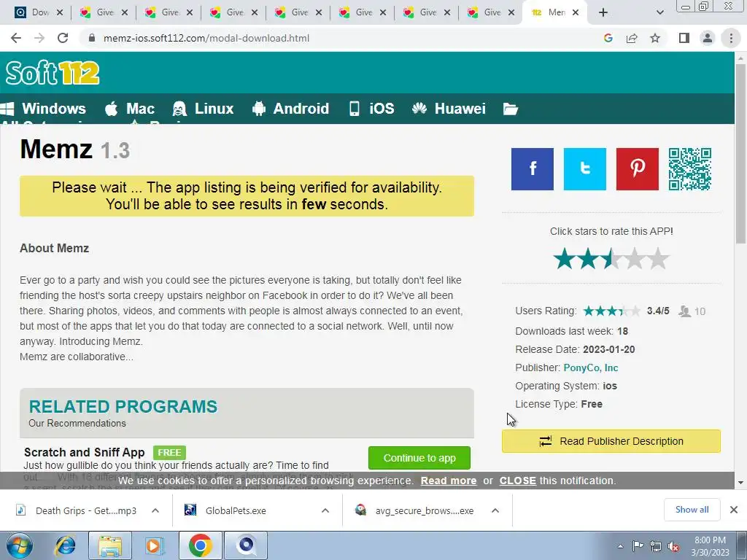This screenshot has height=560, width=747.
Task: Expand the tab search dropdown
Action: pos(659,12)
